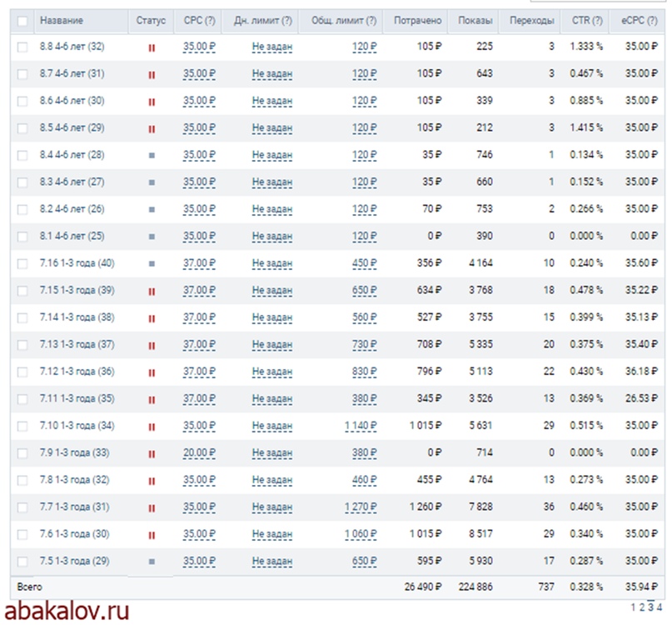
Task: Click pause status icon for 8.5 4-6 лет (29)
Action: (152, 129)
